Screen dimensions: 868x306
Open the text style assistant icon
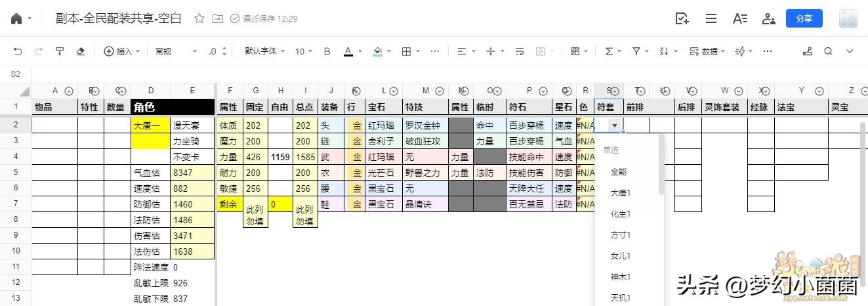[x=740, y=18]
